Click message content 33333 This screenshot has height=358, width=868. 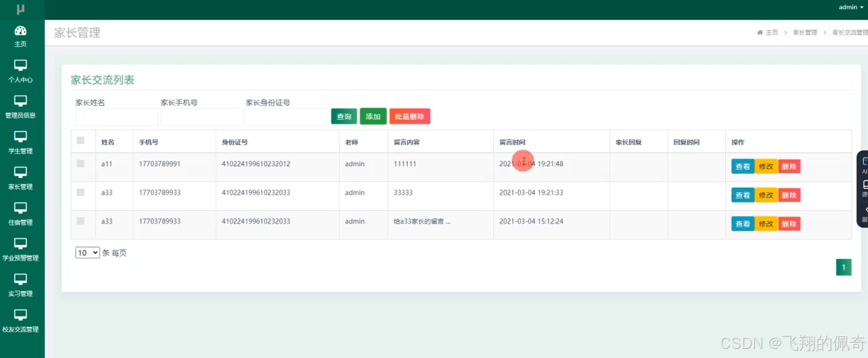pos(403,193)
